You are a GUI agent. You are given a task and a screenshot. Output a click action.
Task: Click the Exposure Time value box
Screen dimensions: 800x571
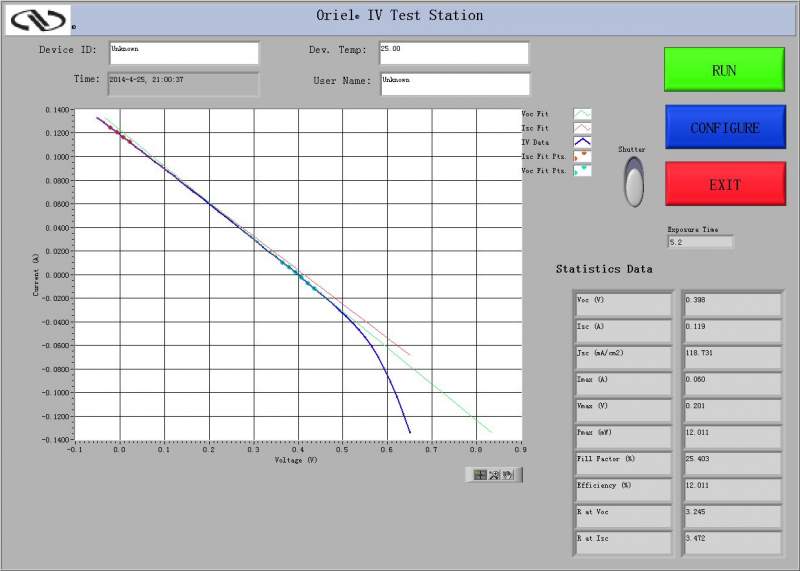pos(701,242)
